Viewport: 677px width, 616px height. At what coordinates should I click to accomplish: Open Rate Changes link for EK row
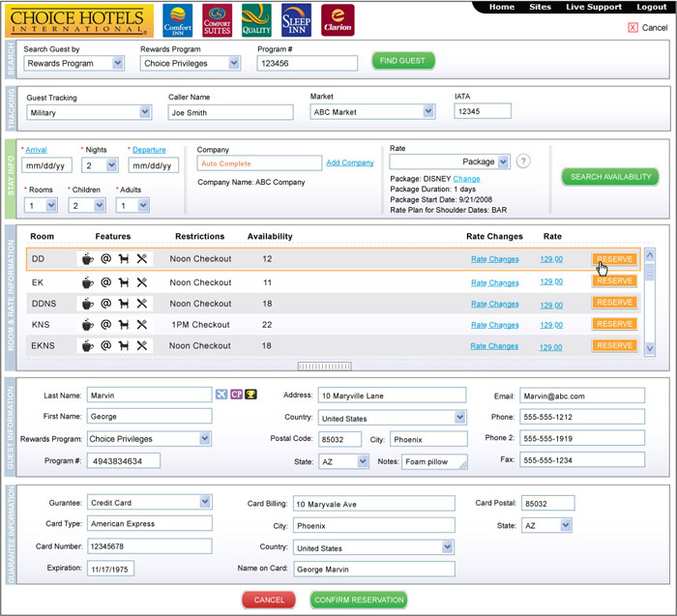tap(495, 282)
